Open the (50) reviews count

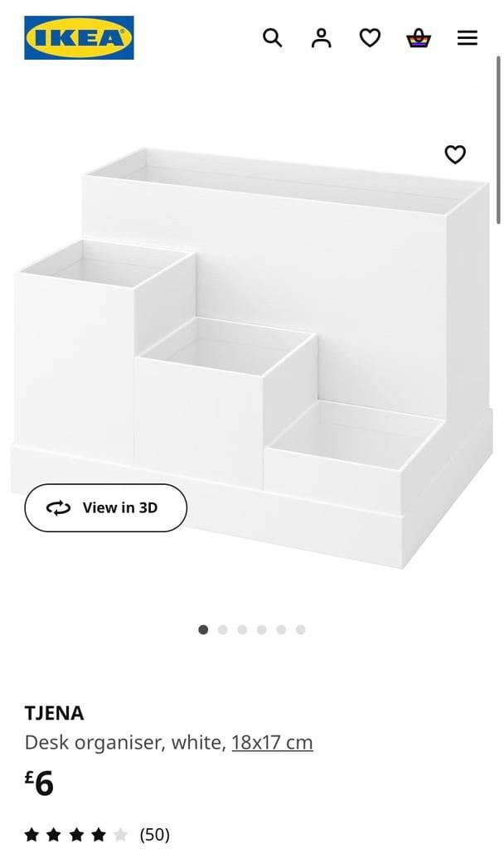[155, 834]
